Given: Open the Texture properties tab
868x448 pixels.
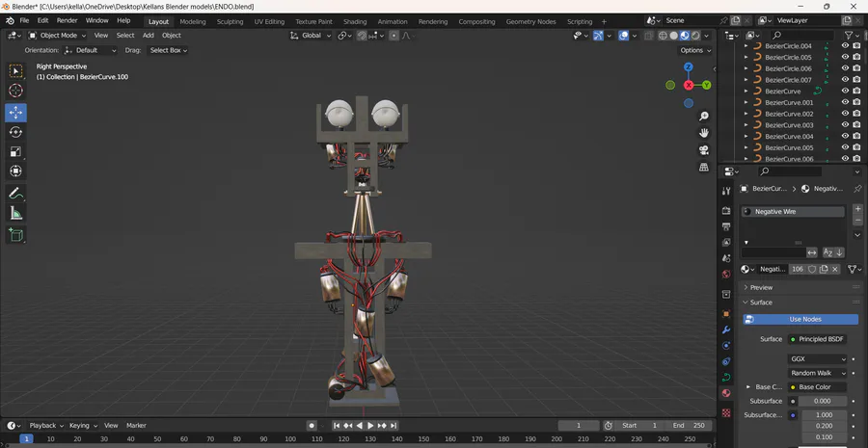Looking at the screenshot, I should [x=726, y=412].
